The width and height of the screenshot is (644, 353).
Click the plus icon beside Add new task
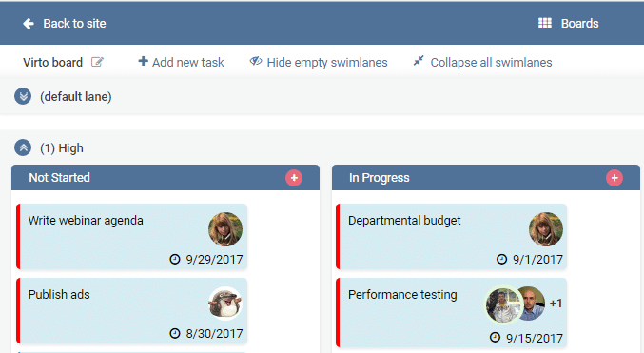(143, 61)
